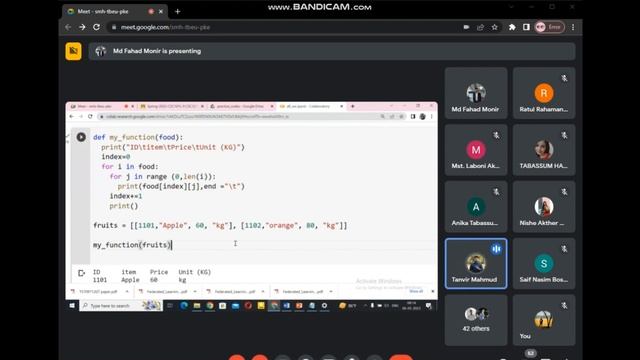Viewport: 640px width, 360px height.
Task: Click the Error profile button in Chrome
Action: click(x=549, y=27)
